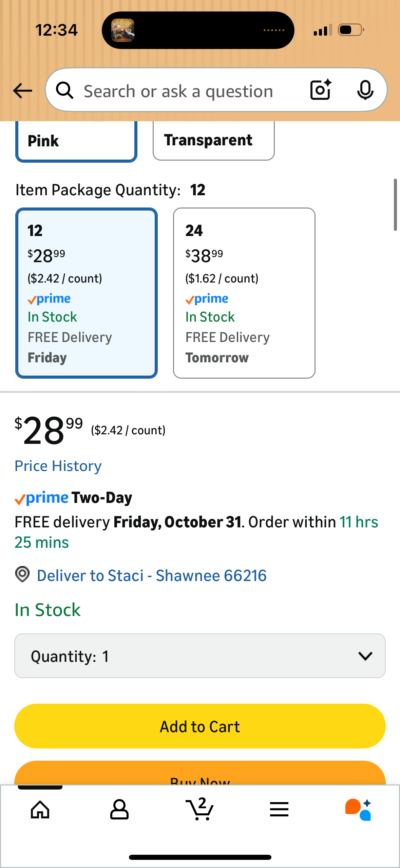The width and height of the screenshot is (400, 868).
Task: Open the Home tab icon
Action: tap(40, 810)
